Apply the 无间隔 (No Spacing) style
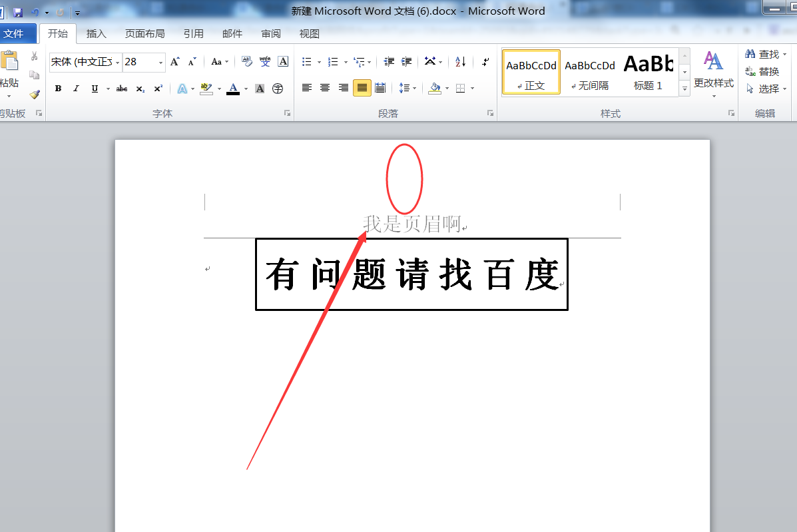 [x=590, y=72]
